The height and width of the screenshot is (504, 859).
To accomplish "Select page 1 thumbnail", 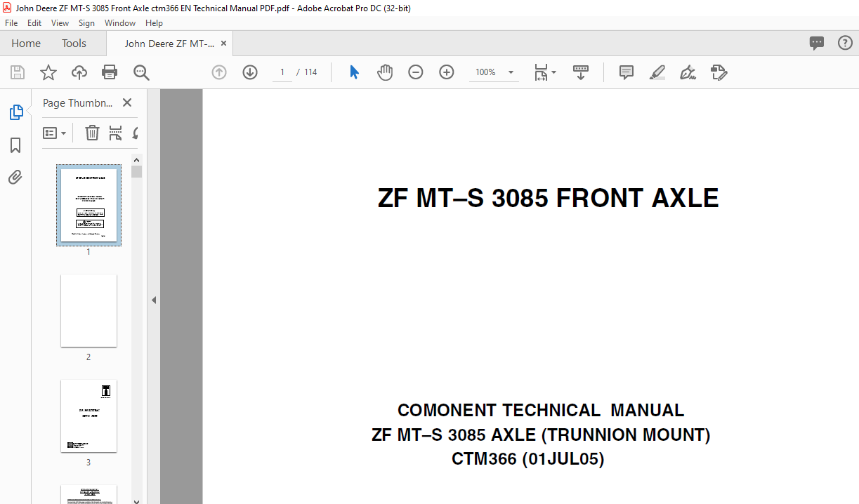I will (x=88, y=205).
